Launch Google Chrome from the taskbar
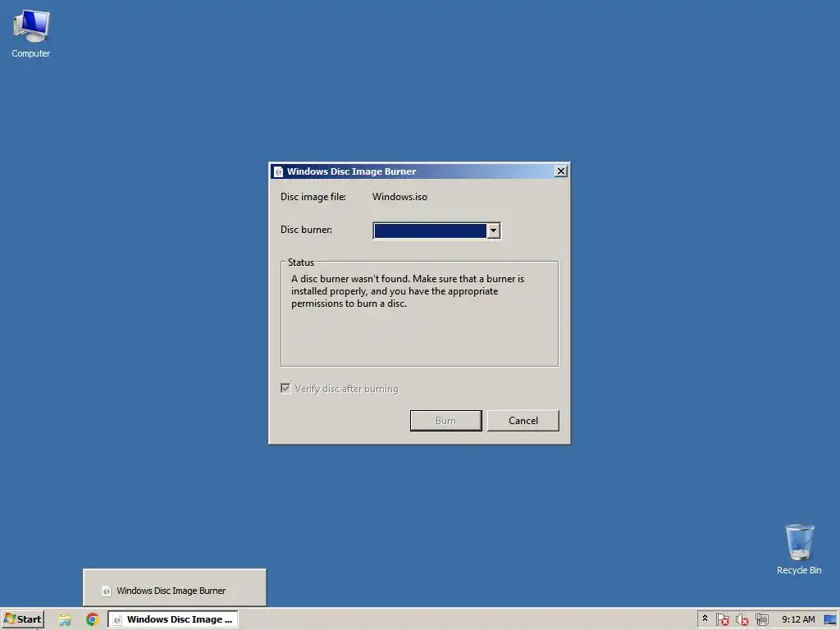This screenshot has width=840, height=630. pyautogui.click(x=92, y=619)
